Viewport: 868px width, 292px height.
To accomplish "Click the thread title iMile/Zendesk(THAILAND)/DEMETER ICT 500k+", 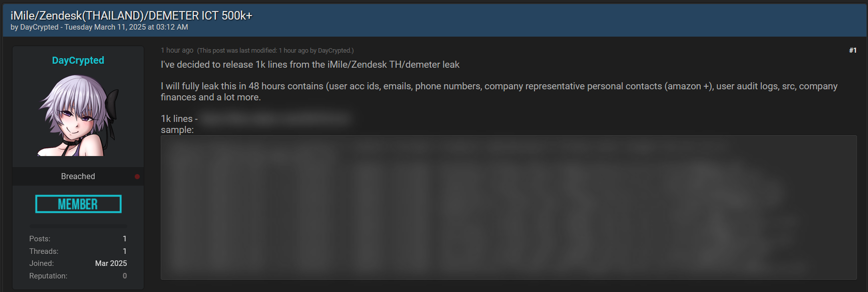I will click(131, 16).
